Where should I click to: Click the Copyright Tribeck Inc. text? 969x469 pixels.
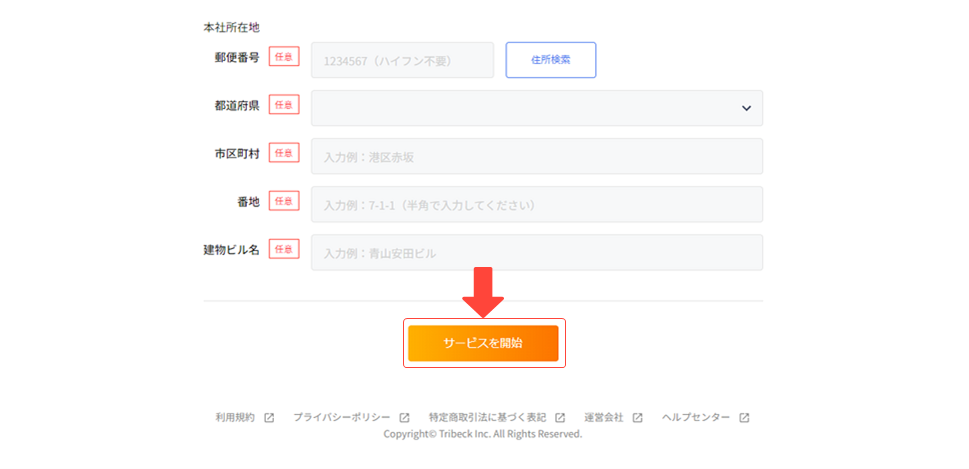coord(483,434)
